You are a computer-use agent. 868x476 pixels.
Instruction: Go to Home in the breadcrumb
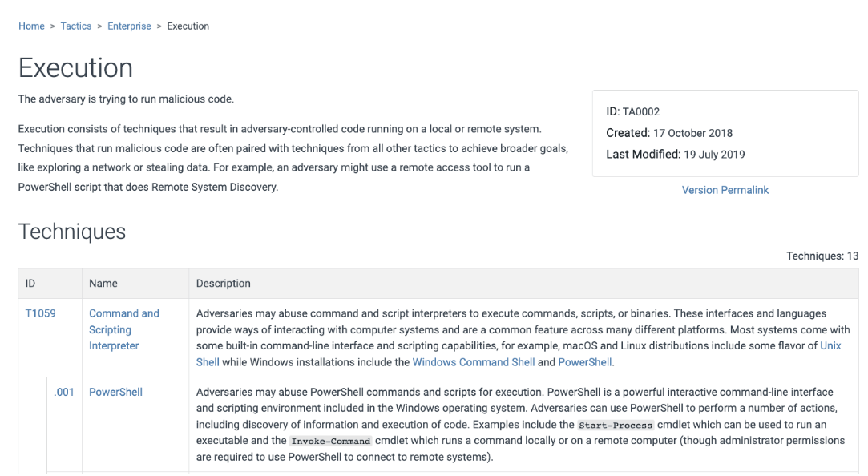31,26
